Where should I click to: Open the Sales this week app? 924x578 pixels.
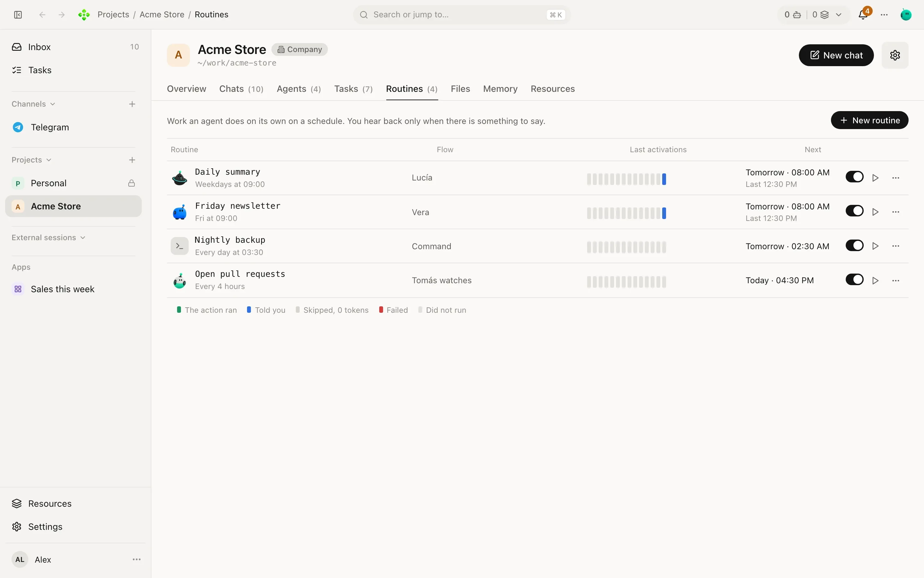coord(73,289)
